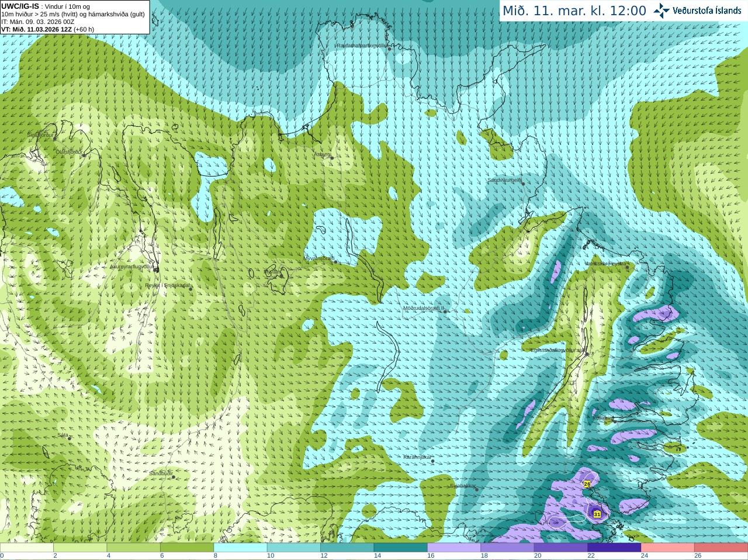Click the 12–14 m/s teal legend swatch
This screenshot has height=560, width=748.
347,548
